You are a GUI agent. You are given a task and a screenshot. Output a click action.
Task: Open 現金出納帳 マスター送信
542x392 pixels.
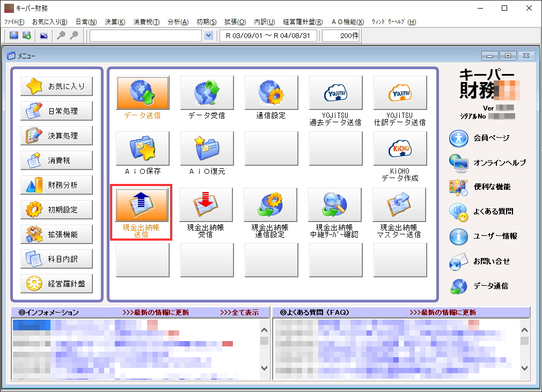click(x=399, y=204)
